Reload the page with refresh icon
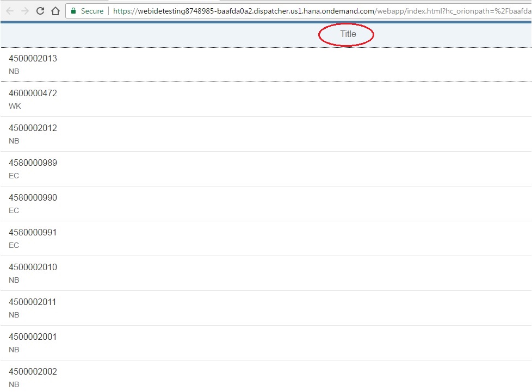532x392 pixels. click(40, 11)
